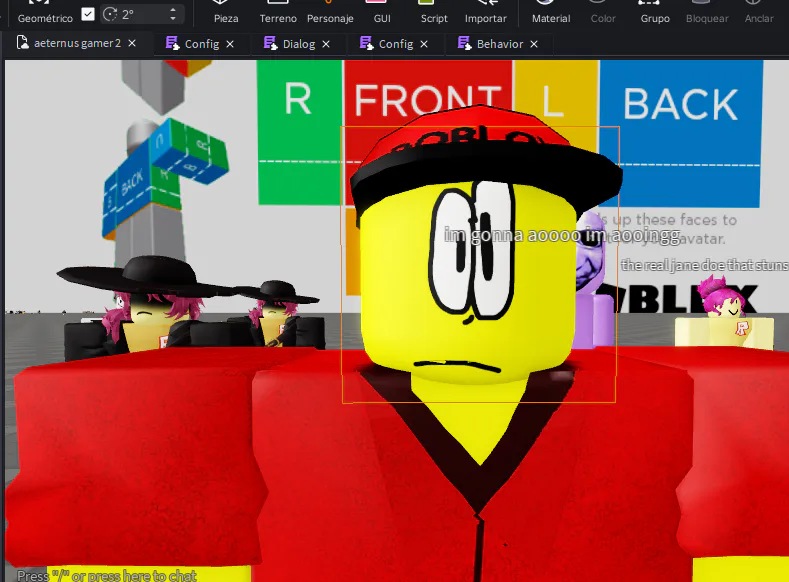Click the Anclar toolbar button
Screen dimensions: 789x582
(759, 12)
